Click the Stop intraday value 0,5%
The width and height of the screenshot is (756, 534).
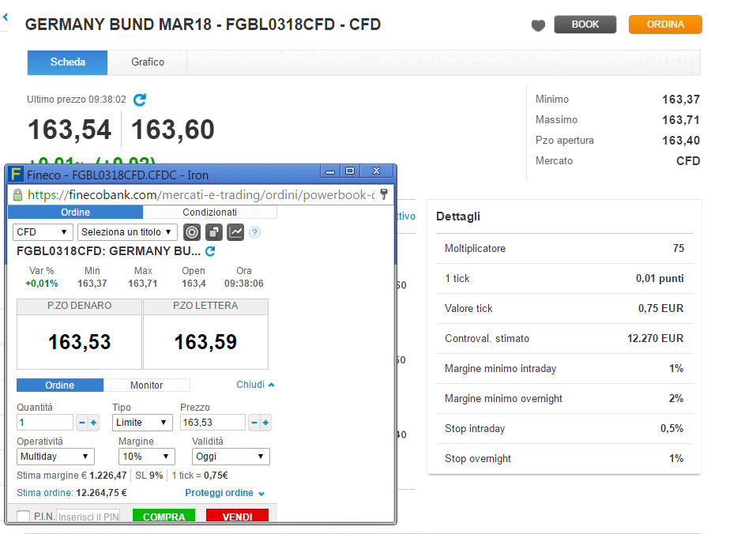tap(671, 428)
